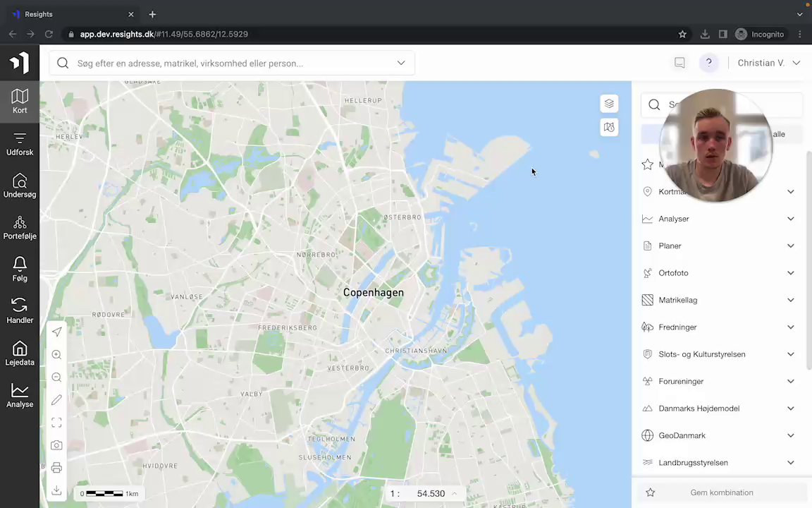
Task: Open the Handler section in sidebar
Action: coord(20,312)
